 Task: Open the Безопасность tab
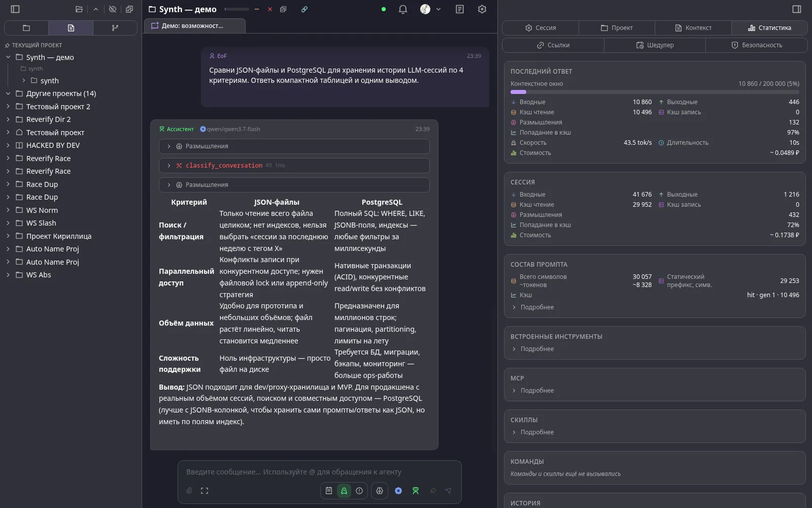click(x=756, y=45)
